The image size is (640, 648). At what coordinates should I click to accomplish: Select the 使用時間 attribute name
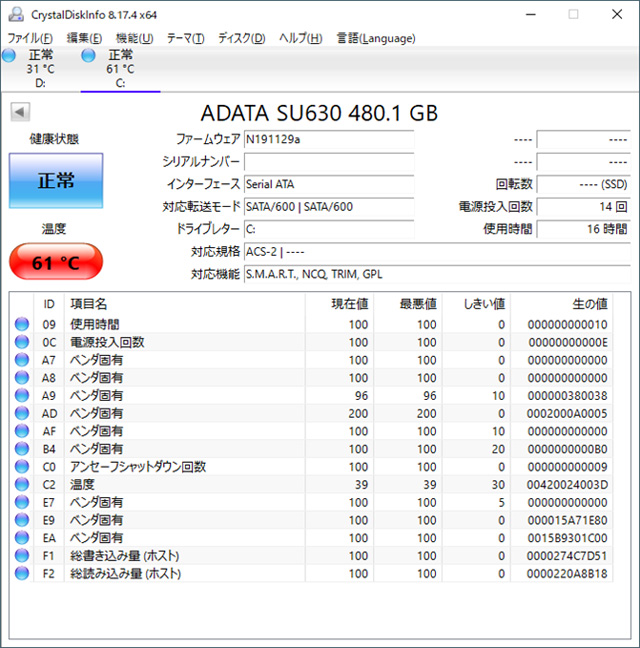click(95, 324)
